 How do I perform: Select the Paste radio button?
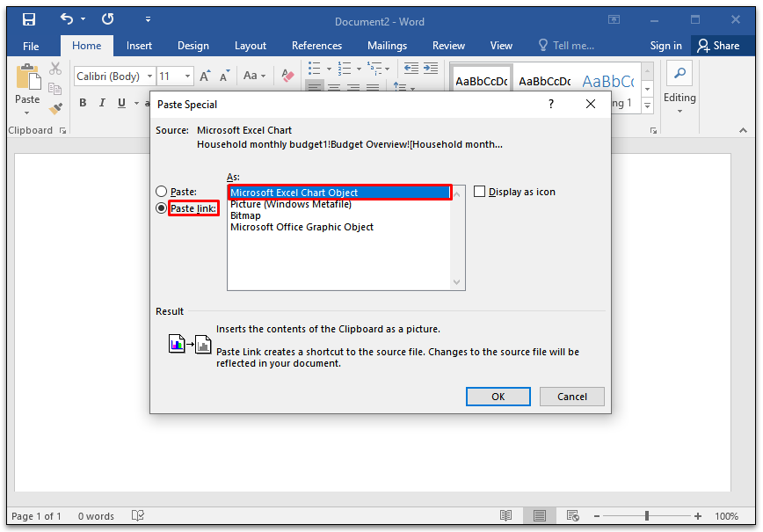click(161, 192)
